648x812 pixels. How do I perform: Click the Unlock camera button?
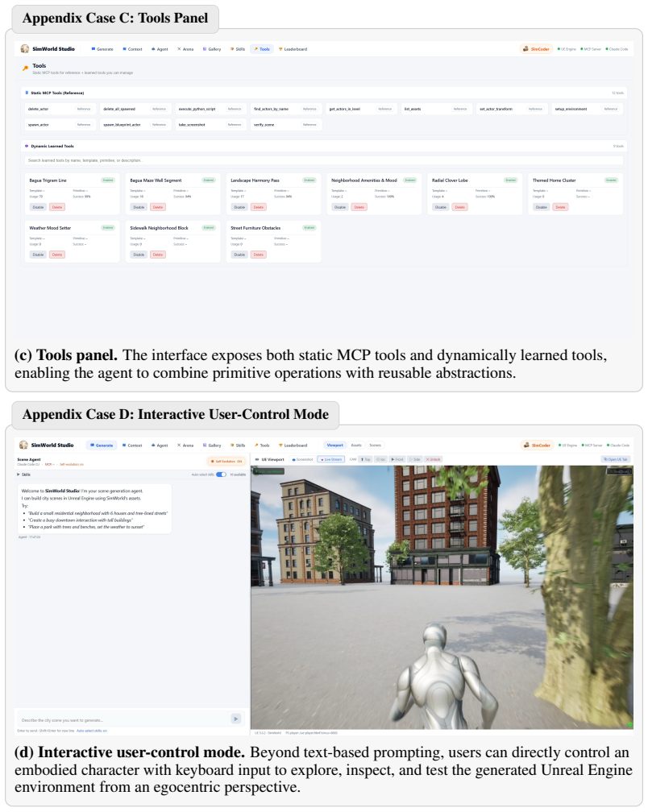click(433, 459)
